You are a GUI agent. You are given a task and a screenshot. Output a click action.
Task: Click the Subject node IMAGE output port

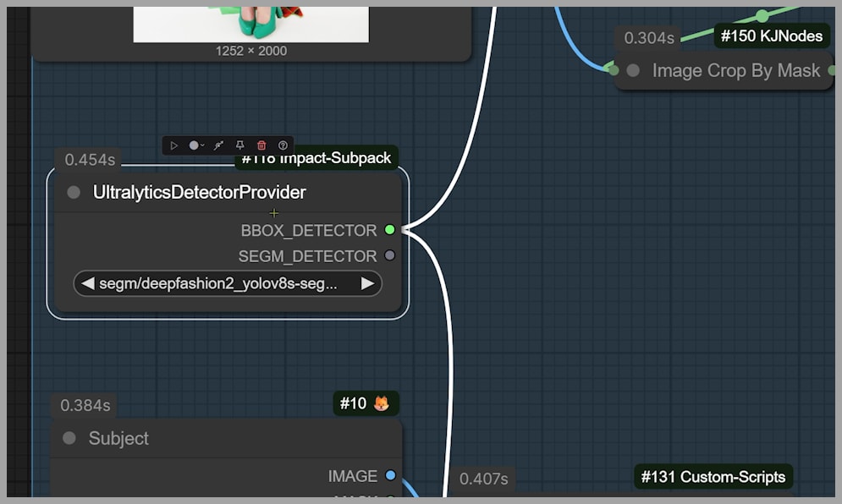pyautogui.click(x=389, y=476)
